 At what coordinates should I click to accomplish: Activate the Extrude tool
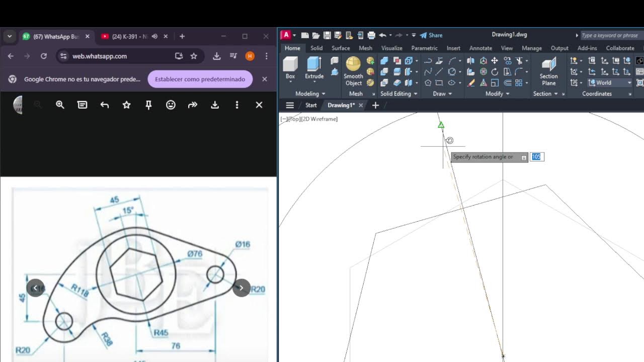tap(314, 67)
